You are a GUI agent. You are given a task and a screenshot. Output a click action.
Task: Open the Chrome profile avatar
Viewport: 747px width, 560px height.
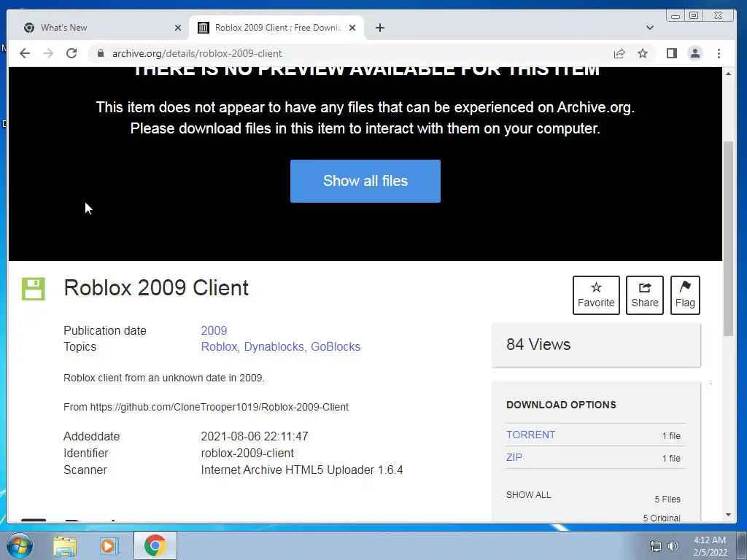point(695,53)
